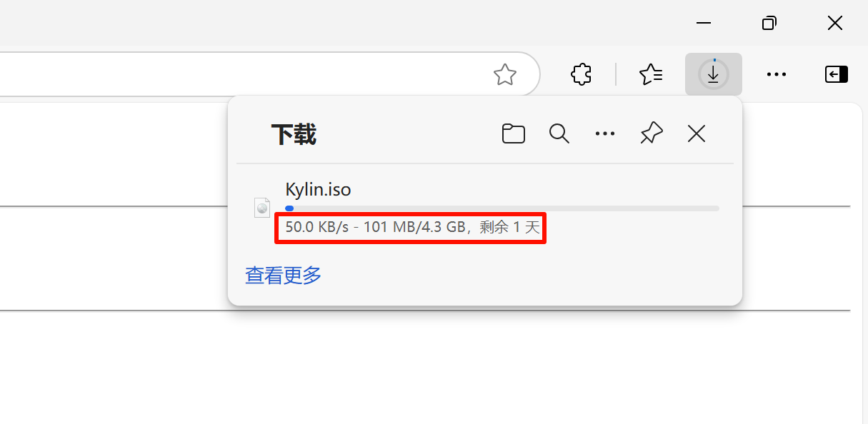The image size is (868, 424).
Task: Open the 查看更多 link
Action: pos(284,276)
